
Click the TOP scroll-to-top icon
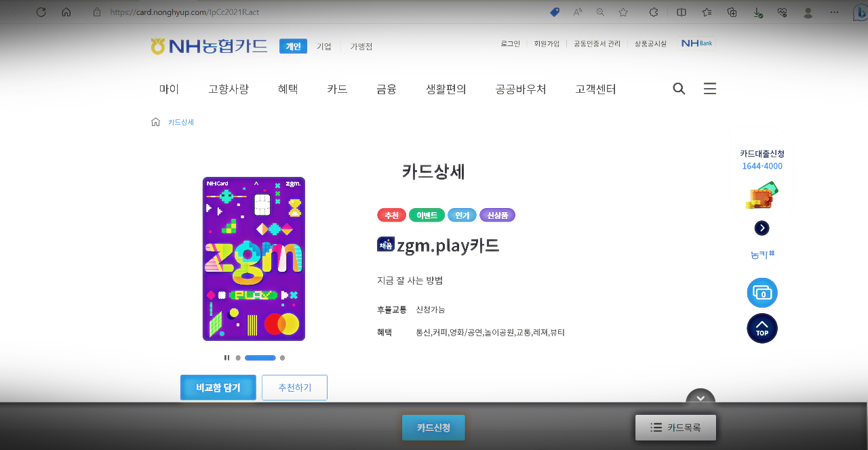[x=762, y=328]
